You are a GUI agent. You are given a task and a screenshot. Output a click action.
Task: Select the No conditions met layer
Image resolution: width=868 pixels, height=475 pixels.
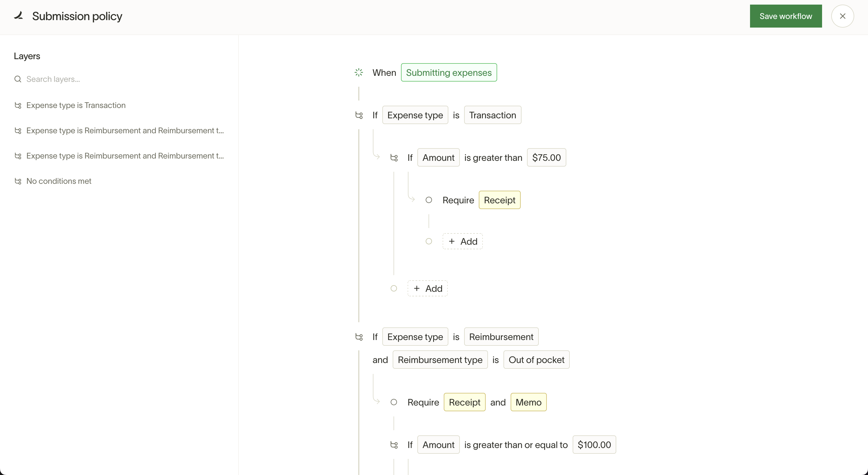coord(59,181)
